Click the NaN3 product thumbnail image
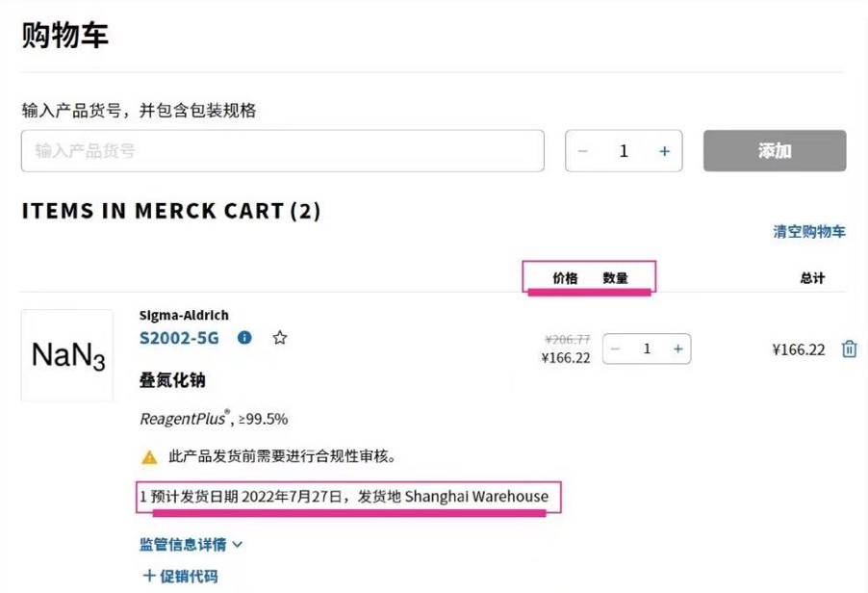 pos(66,355)
